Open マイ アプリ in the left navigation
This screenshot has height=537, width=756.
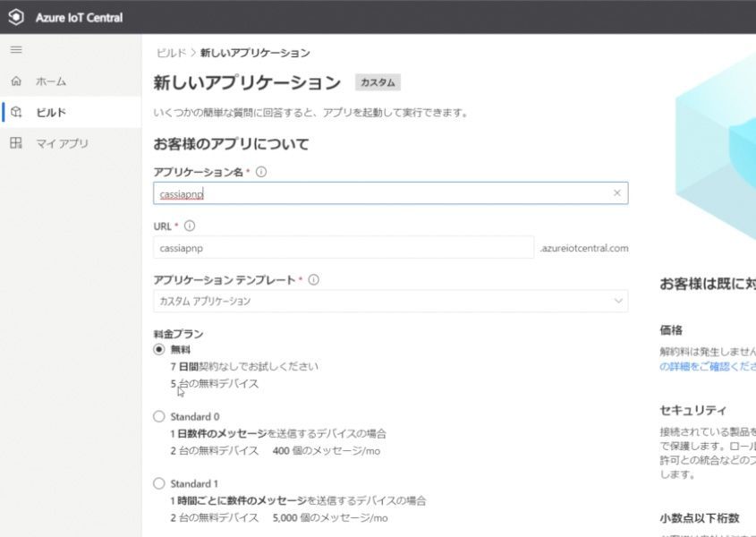pyautogui.click(x=62, y=143)
